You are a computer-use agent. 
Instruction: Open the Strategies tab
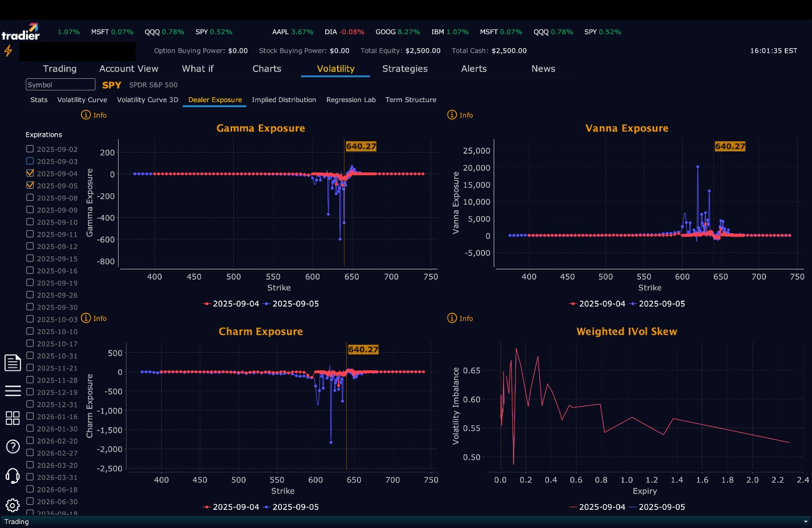click(x=405, y=69)
